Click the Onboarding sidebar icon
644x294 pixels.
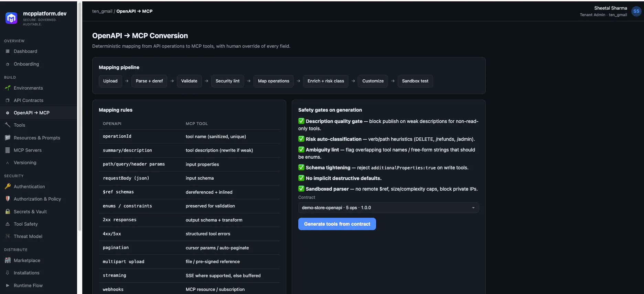pos(8,64)
